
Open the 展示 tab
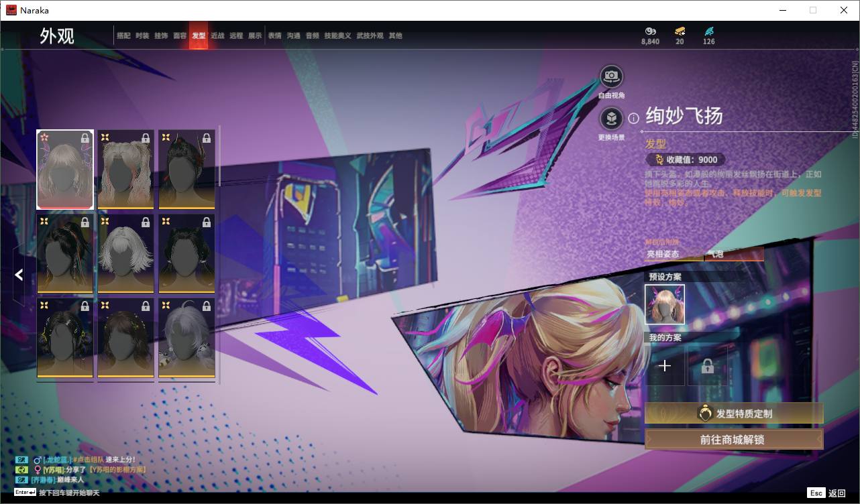tap(255, 36)
